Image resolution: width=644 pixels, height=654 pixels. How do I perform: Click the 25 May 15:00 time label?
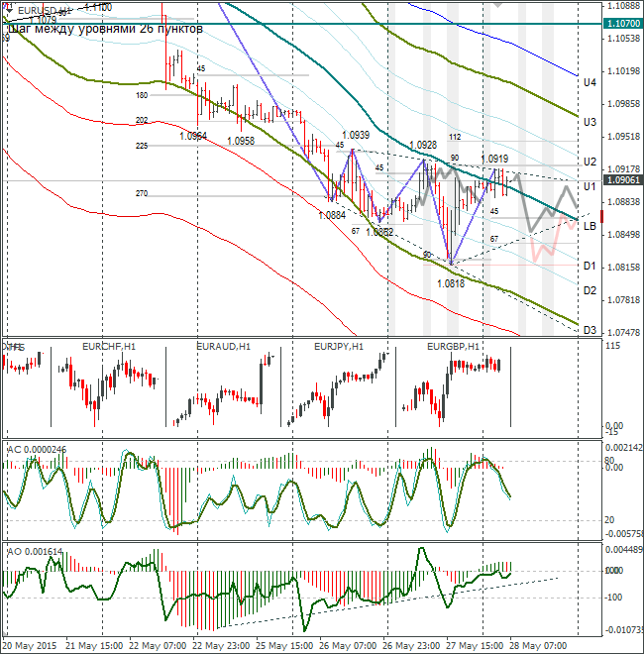(285, 646)
